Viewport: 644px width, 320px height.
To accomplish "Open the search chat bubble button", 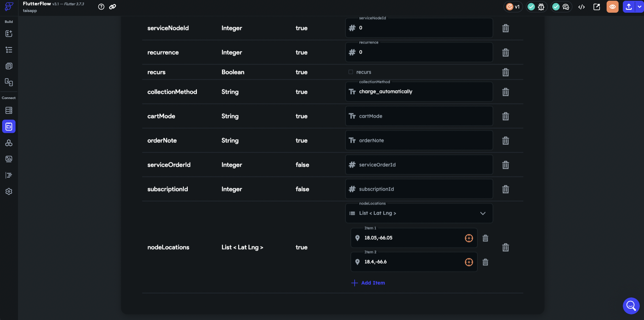I will coord(631,306).
